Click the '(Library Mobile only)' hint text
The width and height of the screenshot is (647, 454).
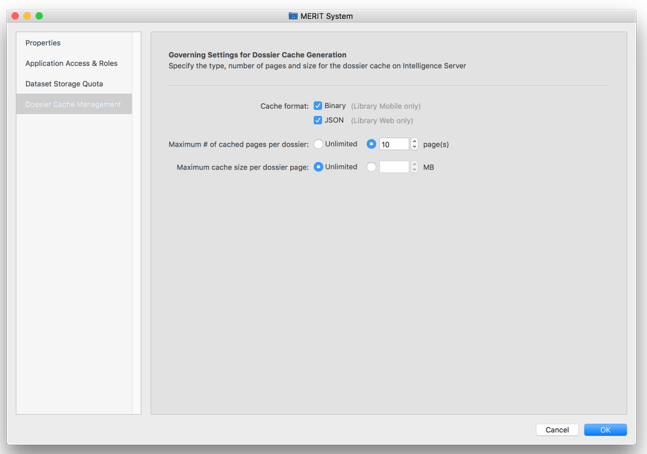(386, 106)
